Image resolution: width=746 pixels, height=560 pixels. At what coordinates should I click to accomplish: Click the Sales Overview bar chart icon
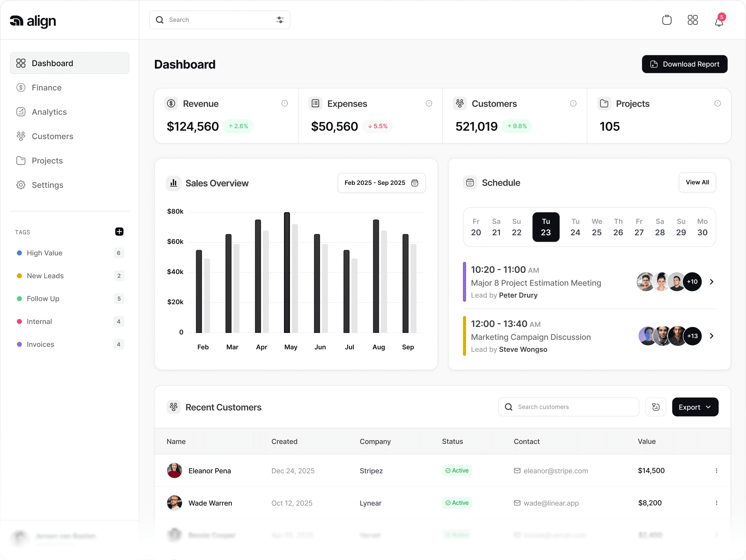[173, 183]
